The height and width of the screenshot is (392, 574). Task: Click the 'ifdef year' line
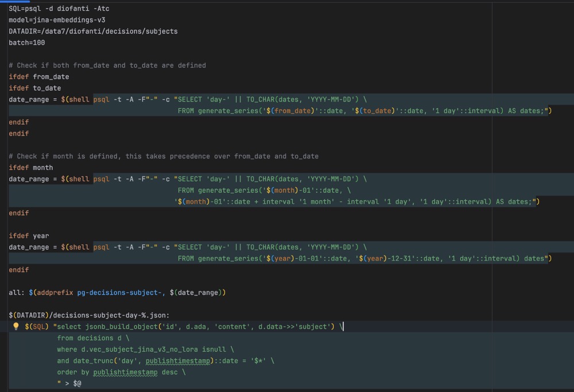coord(29,236)
